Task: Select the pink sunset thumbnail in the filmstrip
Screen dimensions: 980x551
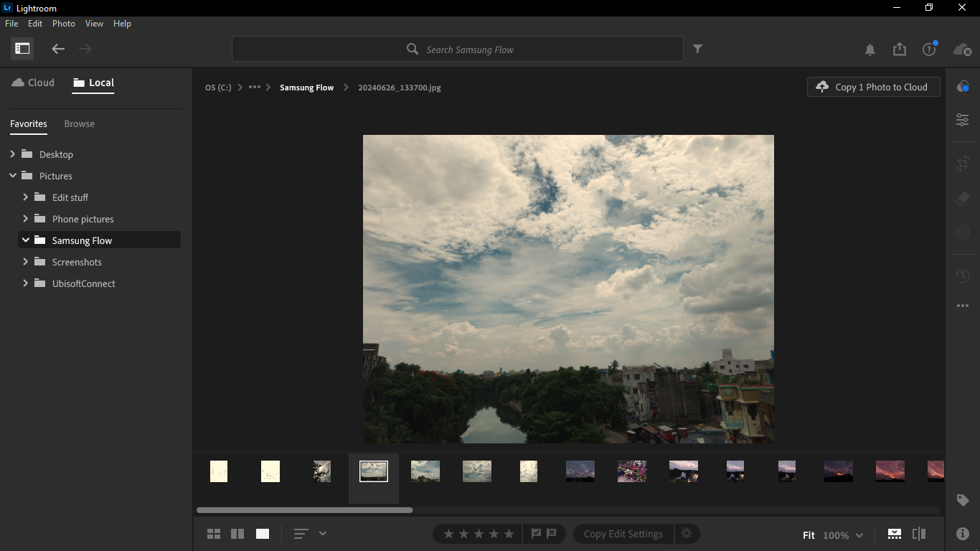Action: (890, 471)
